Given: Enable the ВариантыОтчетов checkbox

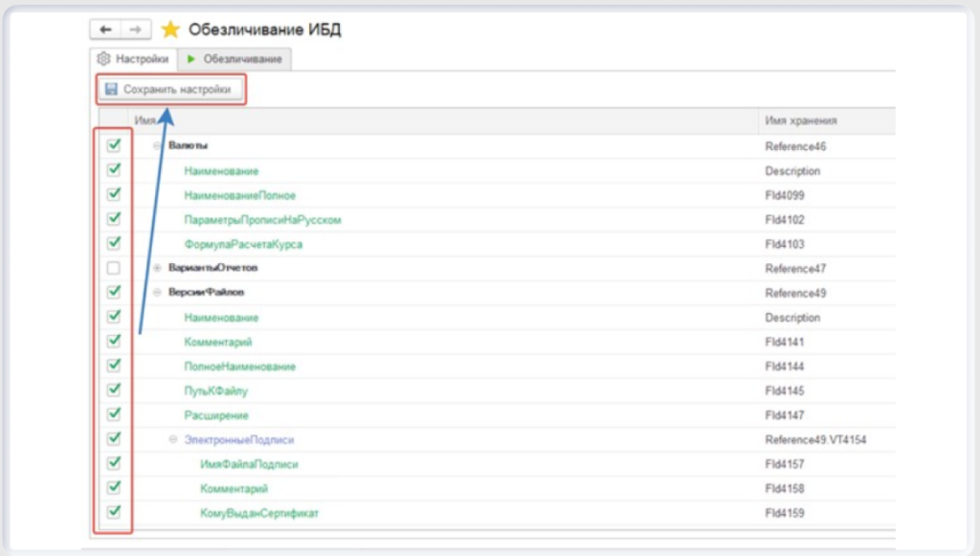Looking at the screenshot, I should [x=114, y=268].
